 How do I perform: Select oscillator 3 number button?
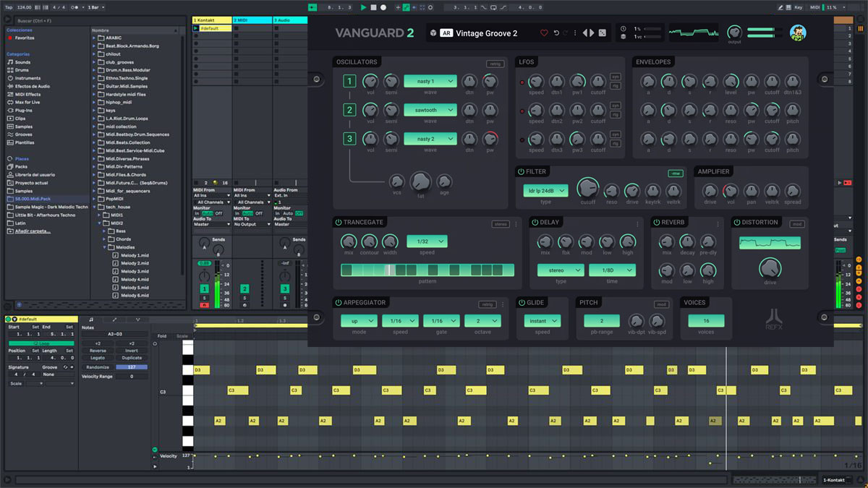pos(349,139)
